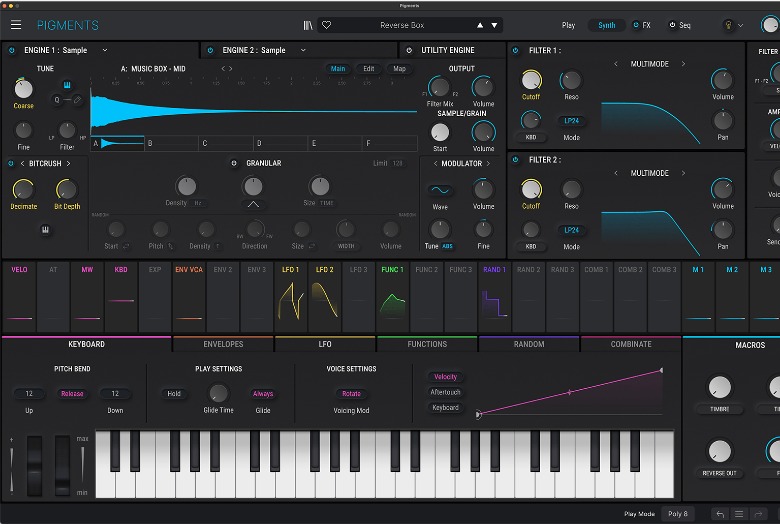The image size is (780, 524).
Task: Toggle Seq power button in top bar
Action: [x=673, y=25]
